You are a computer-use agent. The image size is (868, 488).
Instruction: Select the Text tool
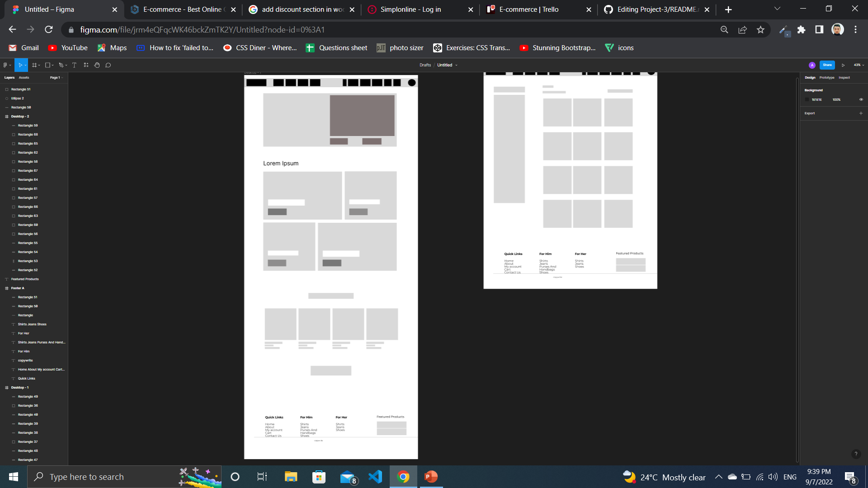[x=74, y=65]
